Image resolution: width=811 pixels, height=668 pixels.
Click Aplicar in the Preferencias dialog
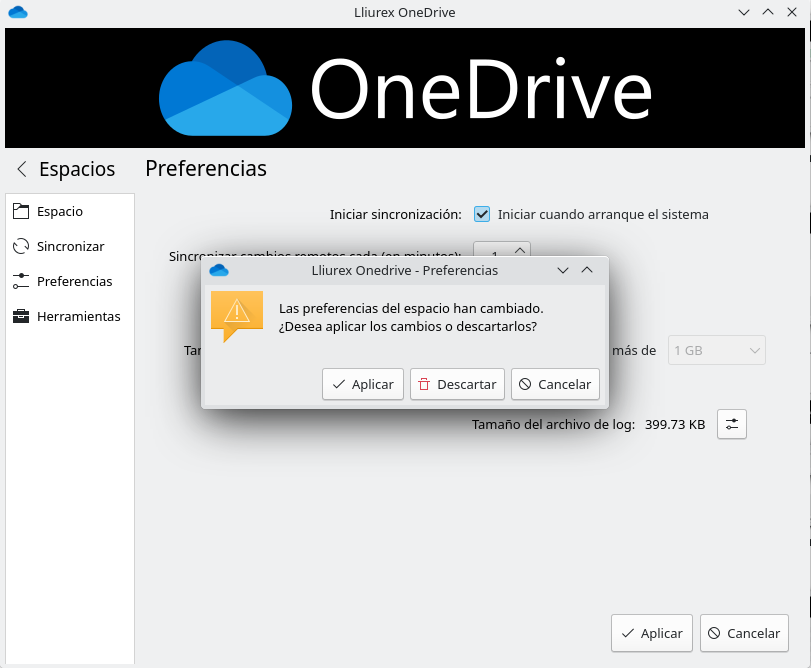[363, 384]
